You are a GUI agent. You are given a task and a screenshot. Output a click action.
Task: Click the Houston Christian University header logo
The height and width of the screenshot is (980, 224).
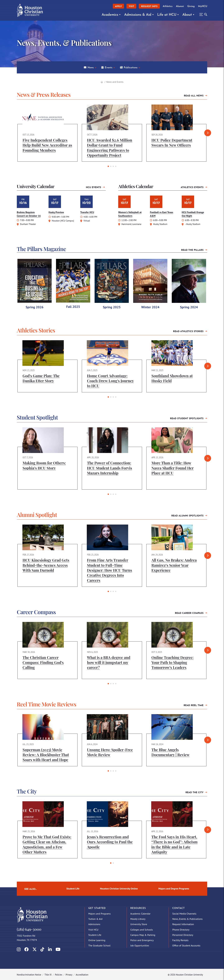point(30,10)
